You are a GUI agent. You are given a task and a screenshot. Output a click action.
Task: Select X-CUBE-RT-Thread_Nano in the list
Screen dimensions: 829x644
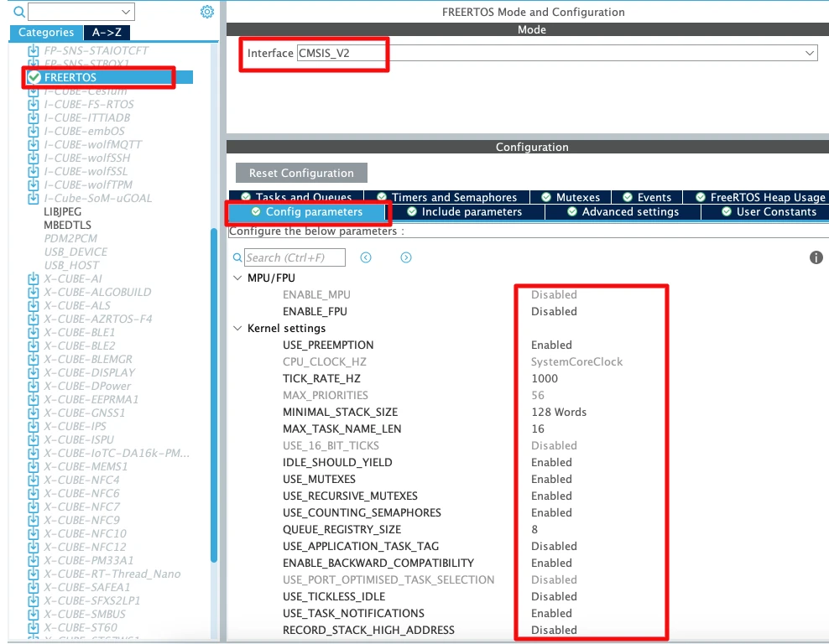(112, 574)
